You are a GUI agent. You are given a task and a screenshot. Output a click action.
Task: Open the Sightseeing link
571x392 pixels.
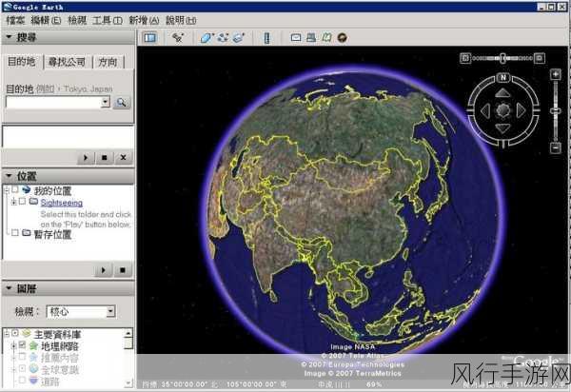pyautogui.click(x=62, y=203)
